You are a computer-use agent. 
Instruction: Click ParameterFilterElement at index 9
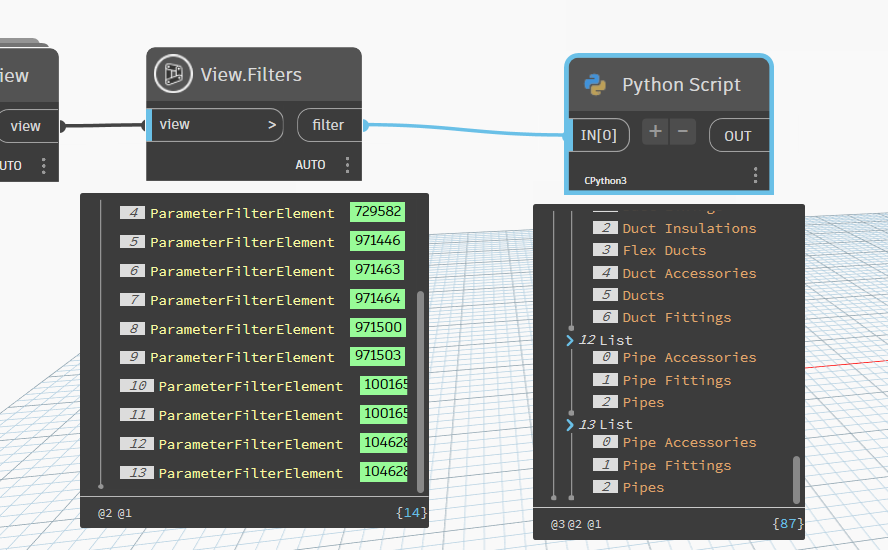point(242,357)
